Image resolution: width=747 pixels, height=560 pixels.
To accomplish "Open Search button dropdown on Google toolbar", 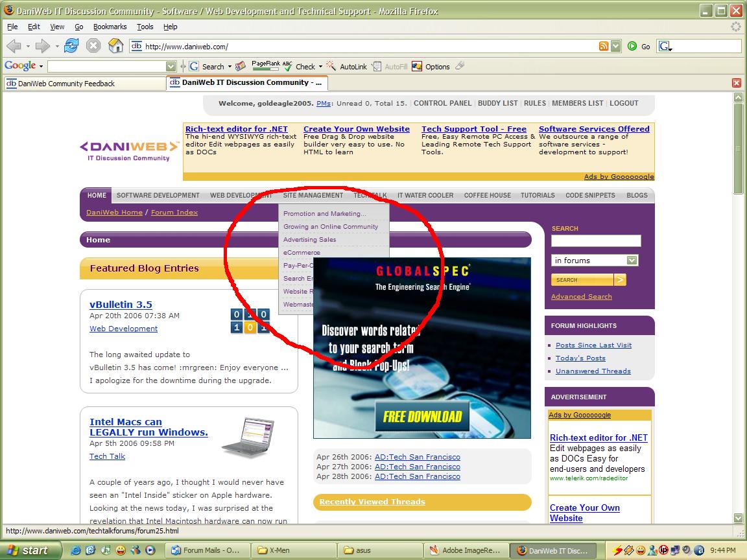I will coord(230,66).
